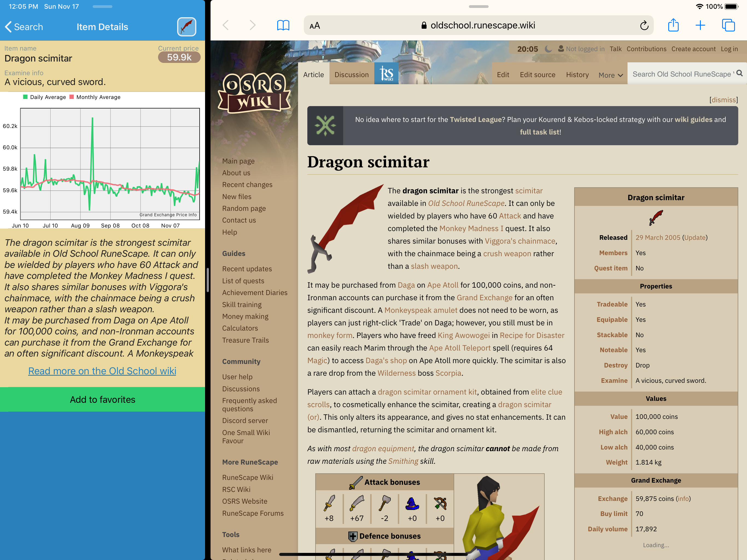Click the not-logged-in user icon
Image resolution: width=747 pixels, height=560 pixels.
pyautogui.click(x=561, y=49)
